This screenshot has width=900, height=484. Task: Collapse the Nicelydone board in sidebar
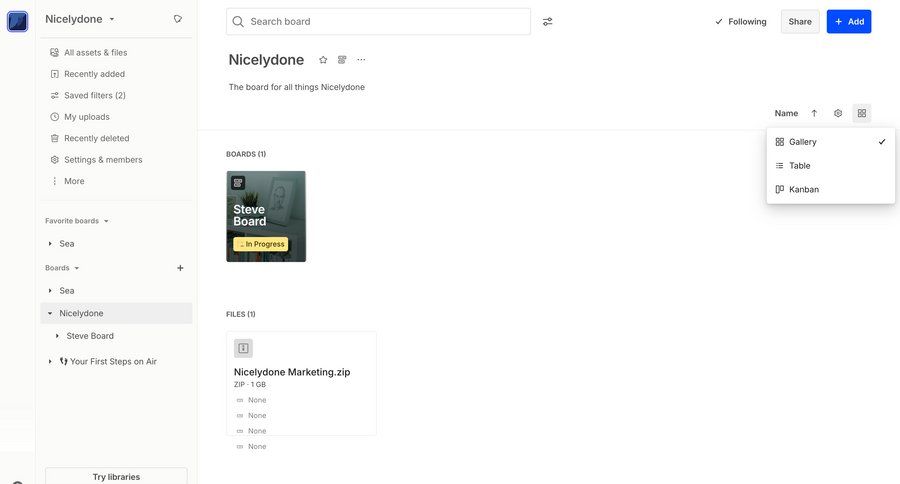coord(50,313)
